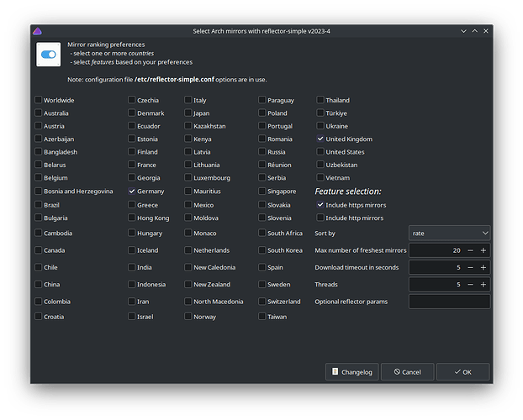Click the max freshest mirrors value field

[x=436, y=250]
